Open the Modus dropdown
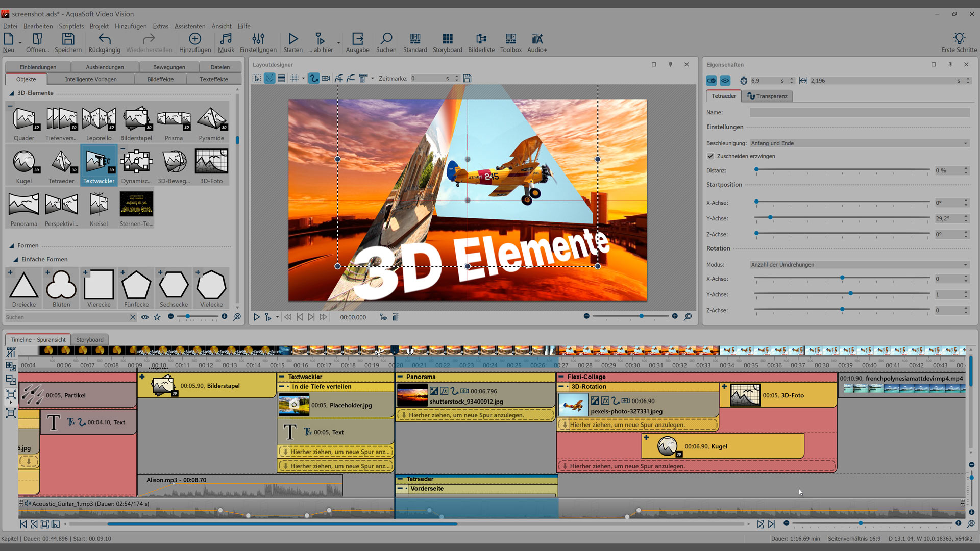 tap(859, 265)
